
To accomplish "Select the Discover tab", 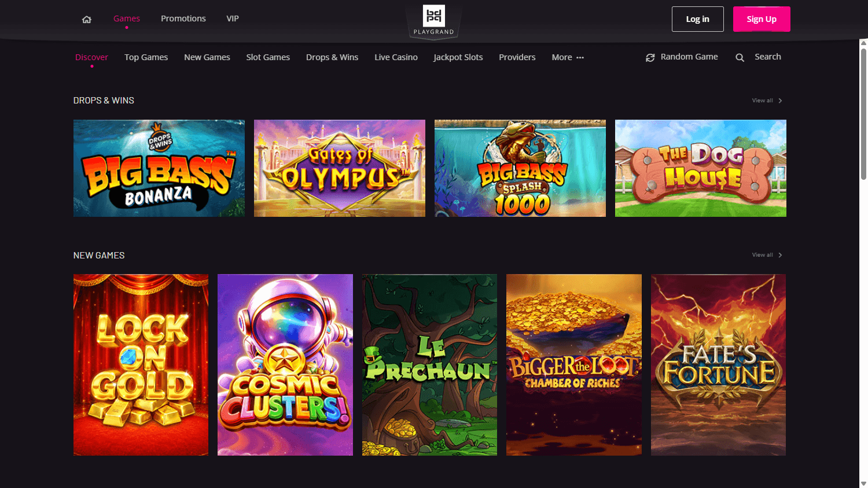I will point(92,57).
